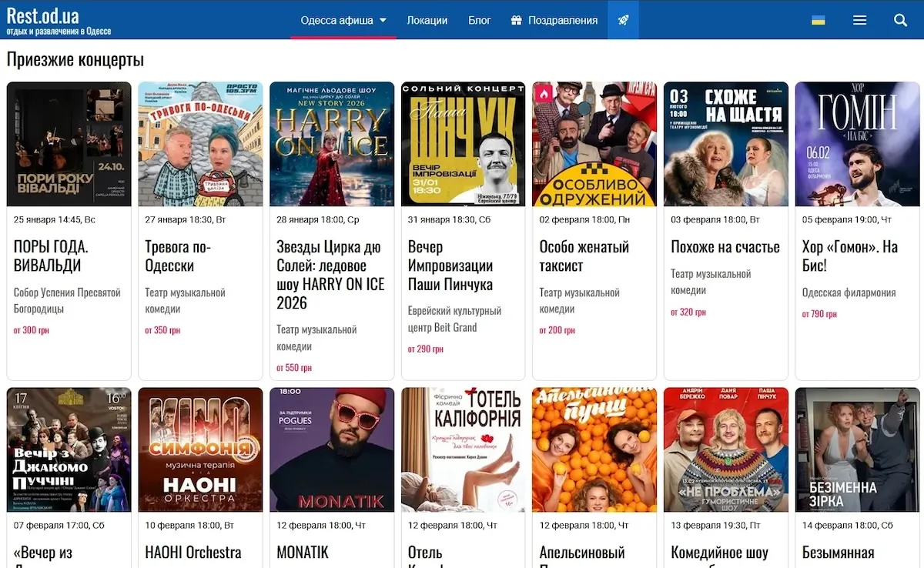924x568 pixels.
Task: Click the «Не проблема» show poster
Action: (x=726, y=449)
